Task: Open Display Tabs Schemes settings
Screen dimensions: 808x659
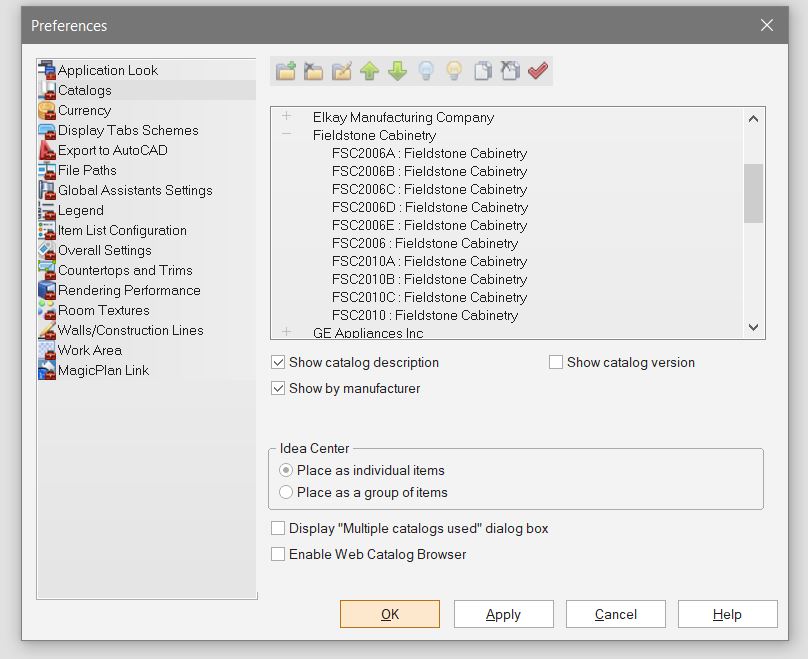Action: point(128,130)
